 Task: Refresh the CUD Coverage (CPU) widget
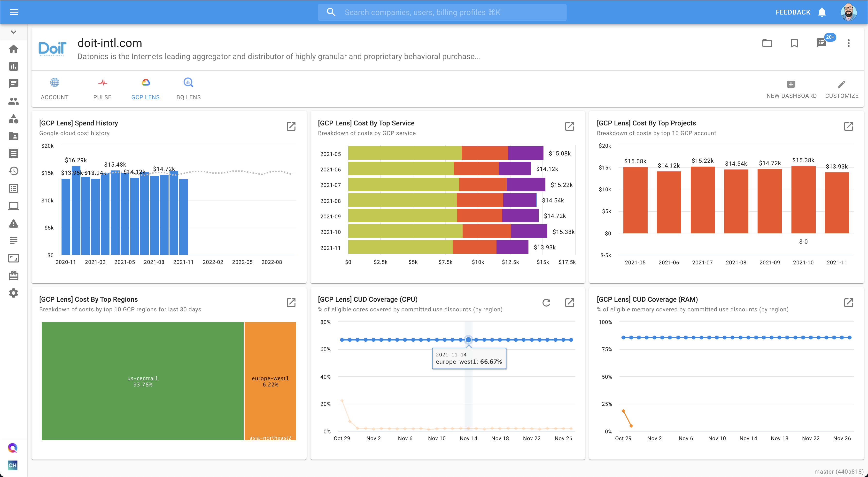pyautogui.click(x=546, y=302)
